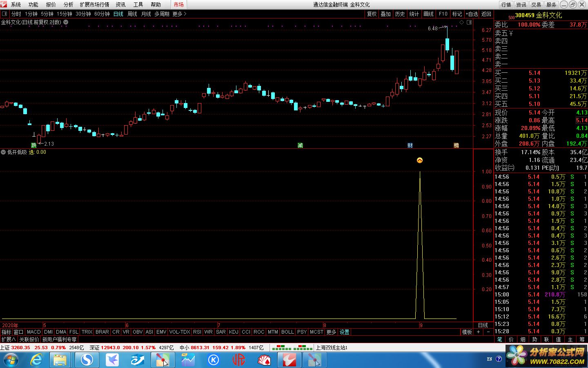The image size is (588, 368).
Task: Switch to 月线 monthly period
Action: 146,14
